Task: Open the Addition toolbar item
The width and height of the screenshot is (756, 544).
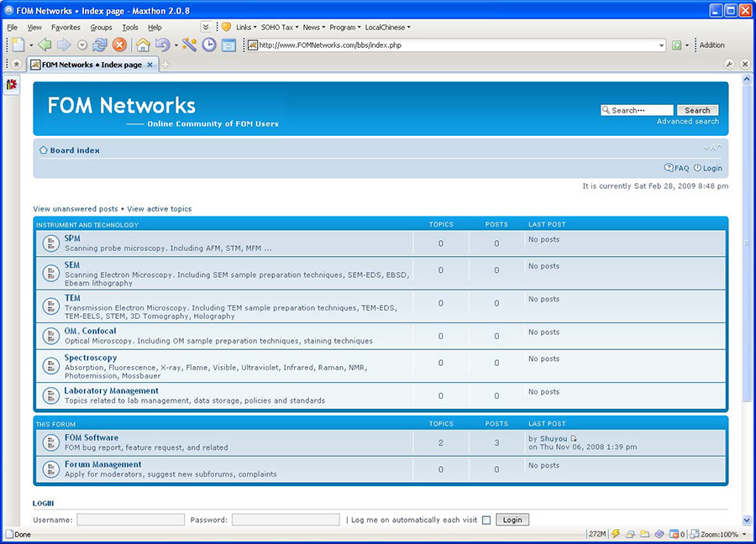Action: click(x=711, y=44)
